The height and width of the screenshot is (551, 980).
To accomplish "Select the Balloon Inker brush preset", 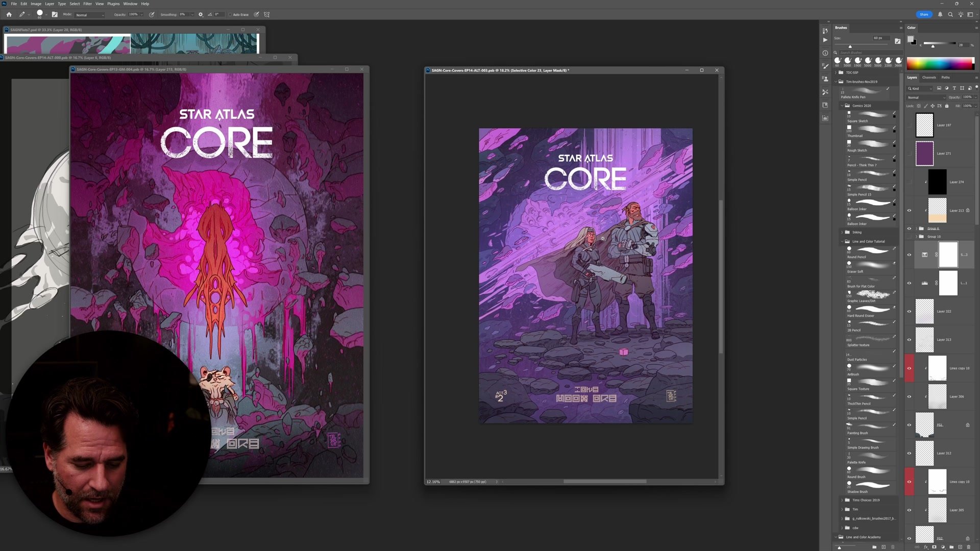I will 872,203.
